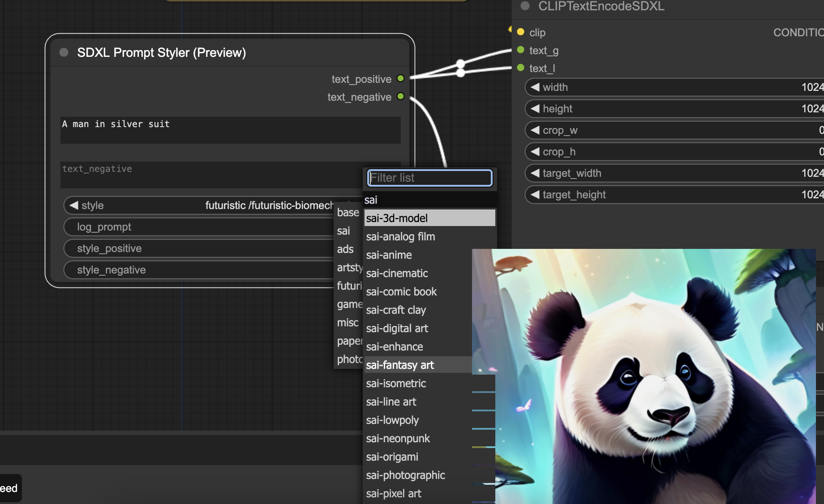The image size is (824, 504).
Task: Decrement width using its left arrow
Action: [x=535, y=87]
